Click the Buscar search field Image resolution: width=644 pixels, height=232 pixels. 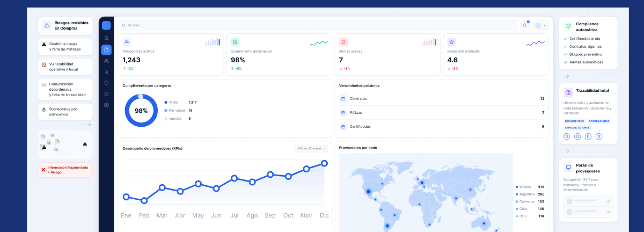point(318,25)
